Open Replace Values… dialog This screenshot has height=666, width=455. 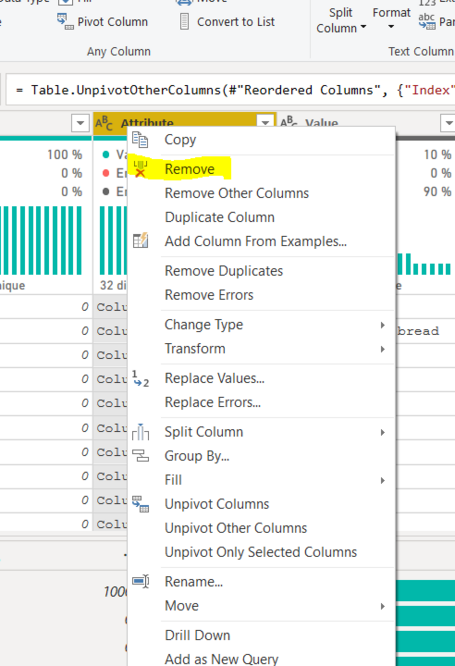click(215, 378)
